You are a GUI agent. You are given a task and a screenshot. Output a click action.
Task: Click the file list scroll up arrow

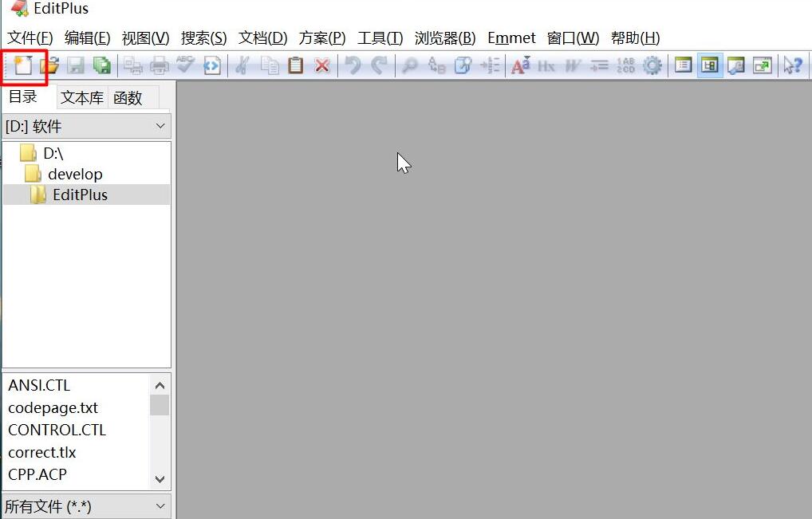pos(160,386)
